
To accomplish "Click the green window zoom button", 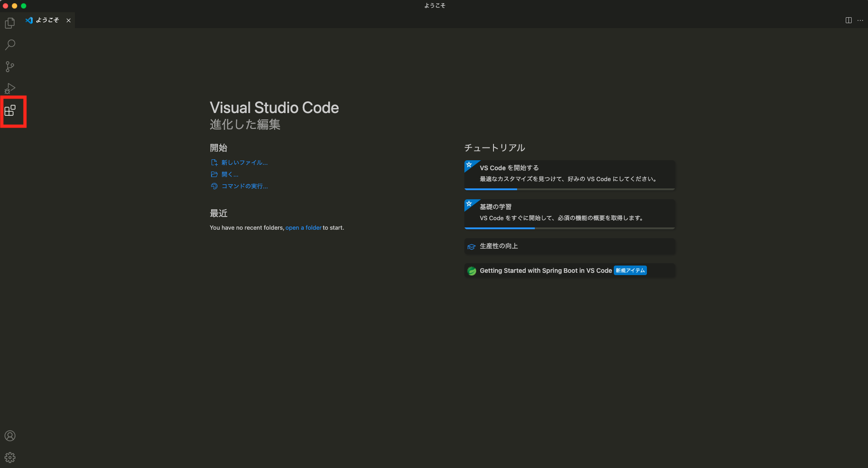I will pyautogui.click(x=24, y=6).
